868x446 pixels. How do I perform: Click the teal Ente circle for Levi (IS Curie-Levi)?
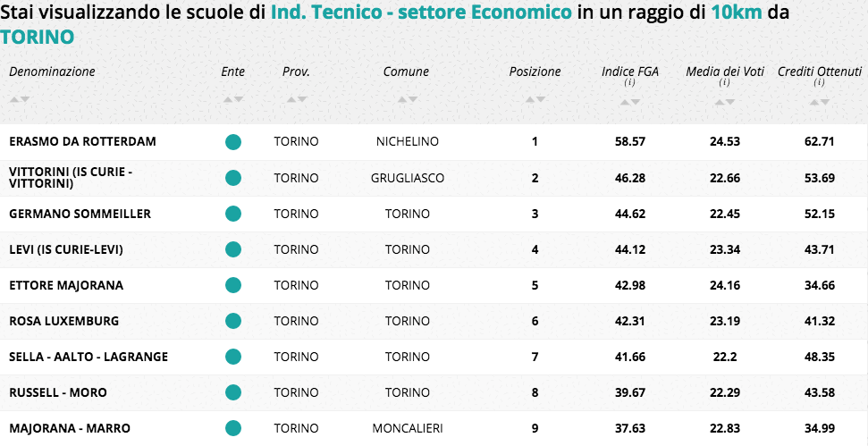click(233, 249)
